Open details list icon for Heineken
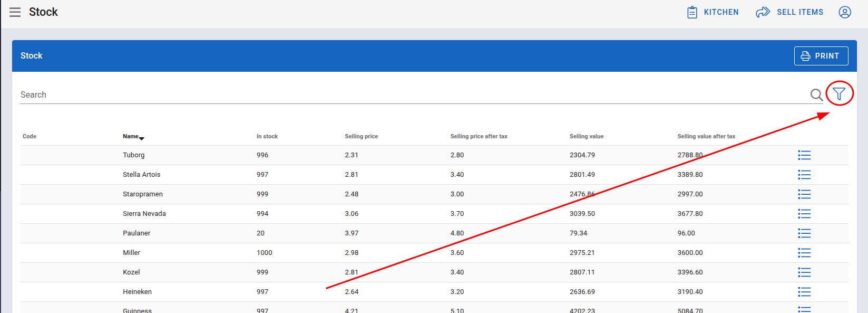The image size is (868, 313). [x=804, y=292]
